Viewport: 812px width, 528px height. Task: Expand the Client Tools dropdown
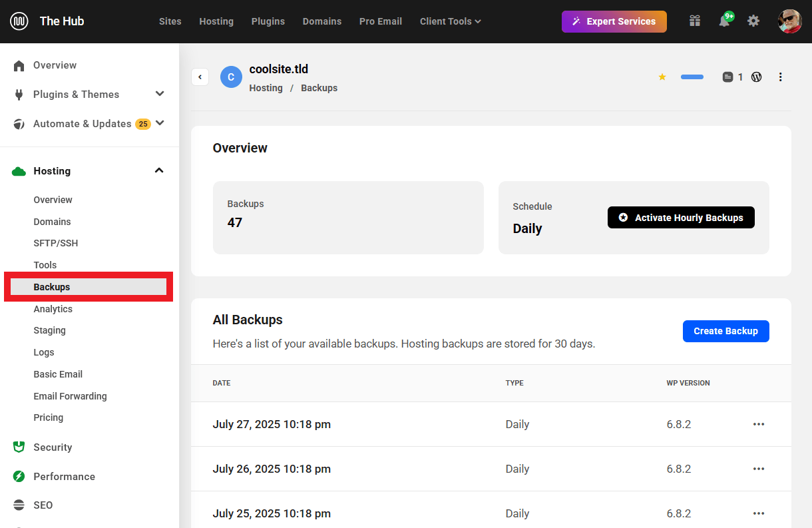click(x=450, y=21)
